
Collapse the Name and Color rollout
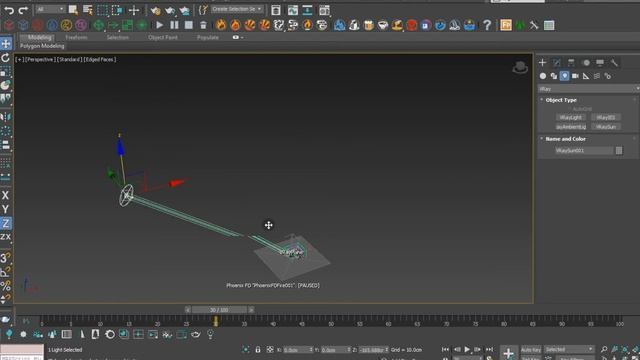(x=565, y=139)
